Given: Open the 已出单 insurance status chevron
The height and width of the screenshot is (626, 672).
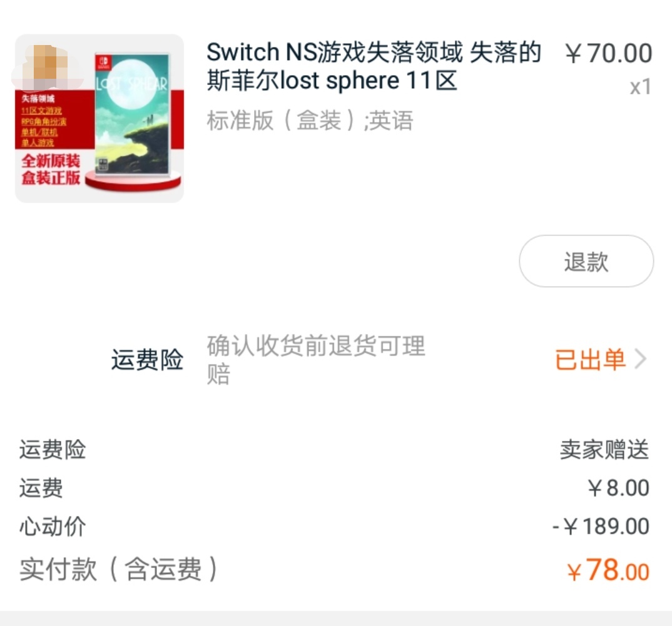Looking at the screenshot, I should pyautogui.click(x=641, y=359).
